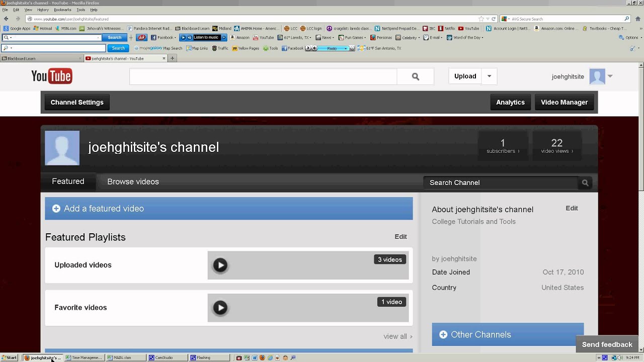644x362 pixels.
Task: Close the joehghitsite's channel tab
Action: click(164, 58)
